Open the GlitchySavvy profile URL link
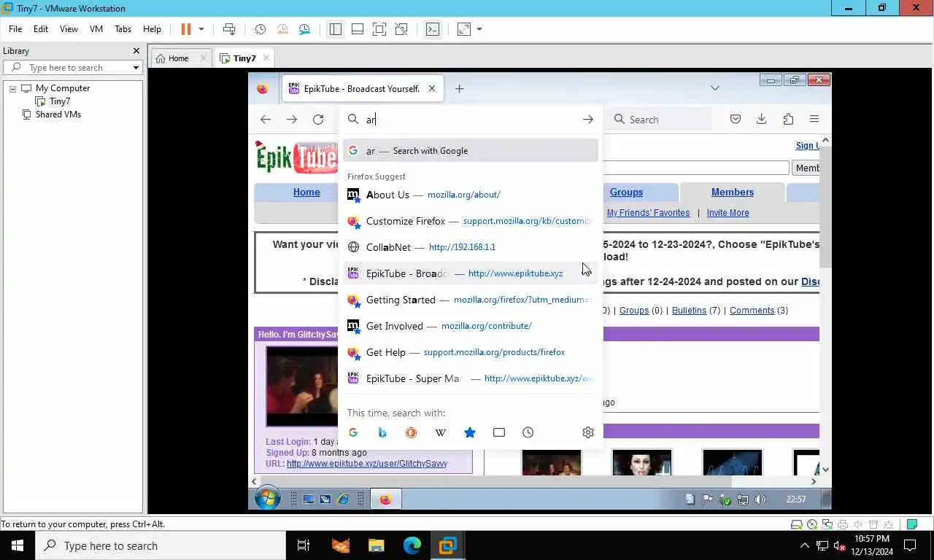The height and width of the screenshot is (560, 934). [x=367, y=464]
